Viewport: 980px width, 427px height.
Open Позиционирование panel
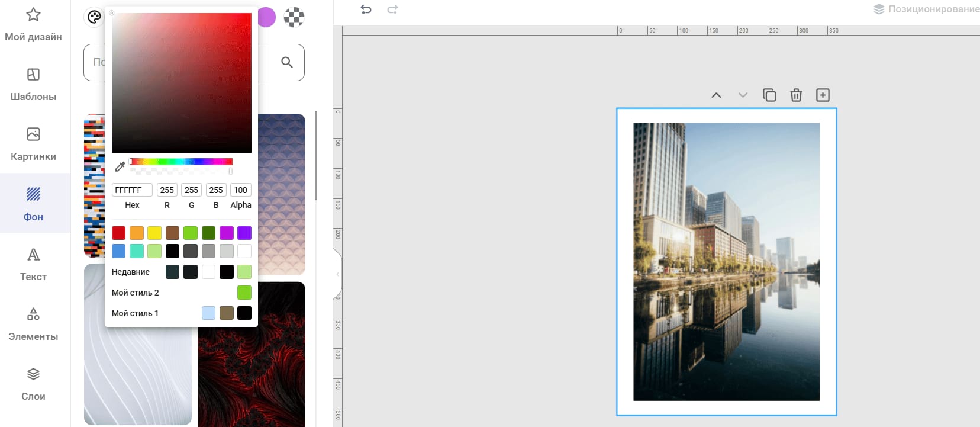click(926, 9)
